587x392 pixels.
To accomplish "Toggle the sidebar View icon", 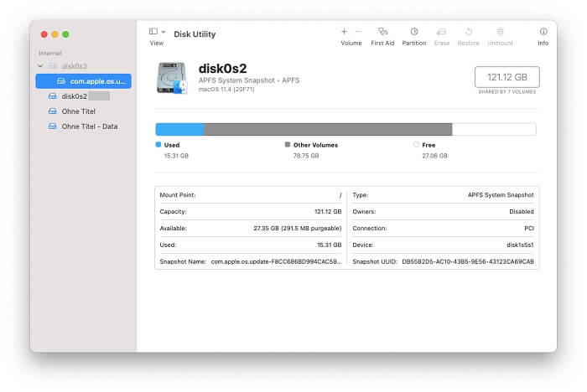I will [153, 32].
